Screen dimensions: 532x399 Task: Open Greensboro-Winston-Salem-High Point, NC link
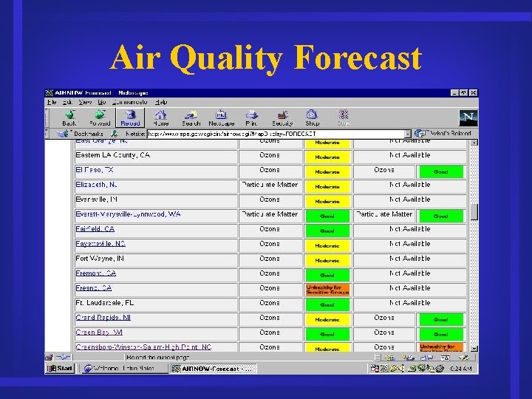tap(143, 347)
